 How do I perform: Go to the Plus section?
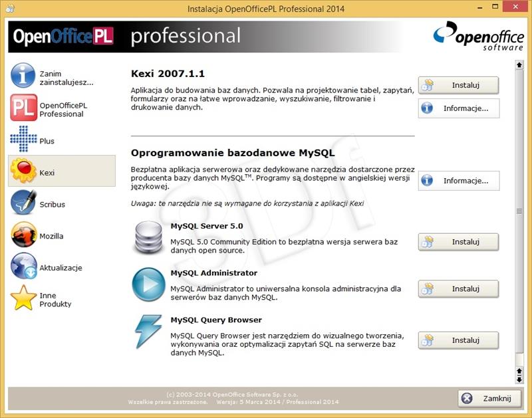point(47,141)
